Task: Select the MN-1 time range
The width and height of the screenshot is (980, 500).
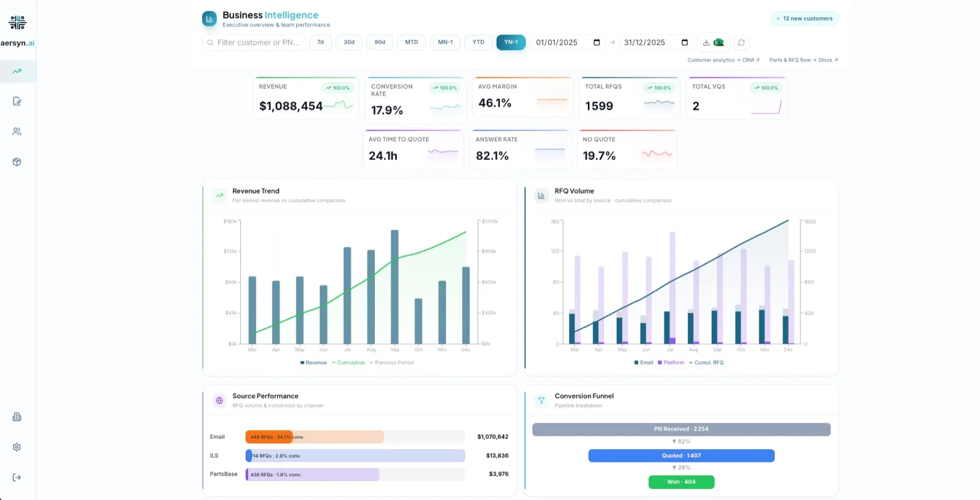Action: (x=445, y=42)
